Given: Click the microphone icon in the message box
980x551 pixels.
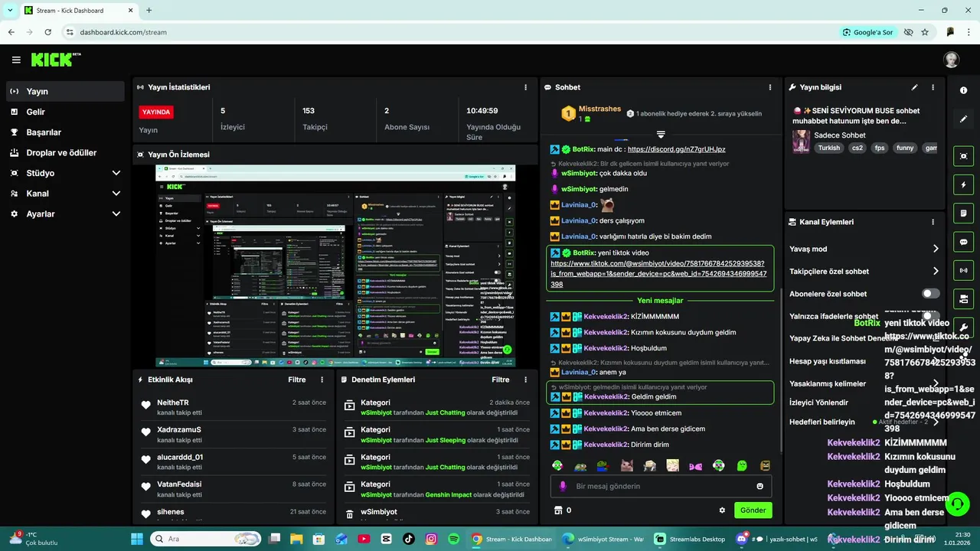Looking at the screenshot, I should point(563,486).
